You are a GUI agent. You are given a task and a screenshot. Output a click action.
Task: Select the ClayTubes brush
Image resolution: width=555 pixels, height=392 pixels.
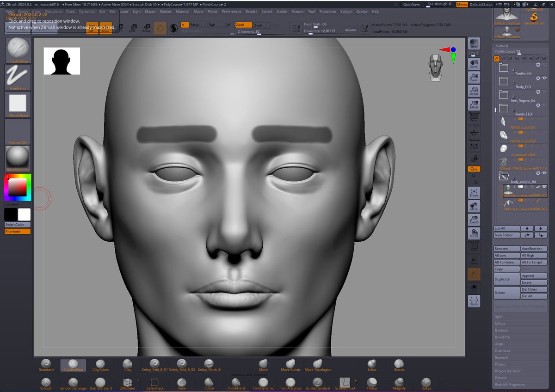pos(100,365)
